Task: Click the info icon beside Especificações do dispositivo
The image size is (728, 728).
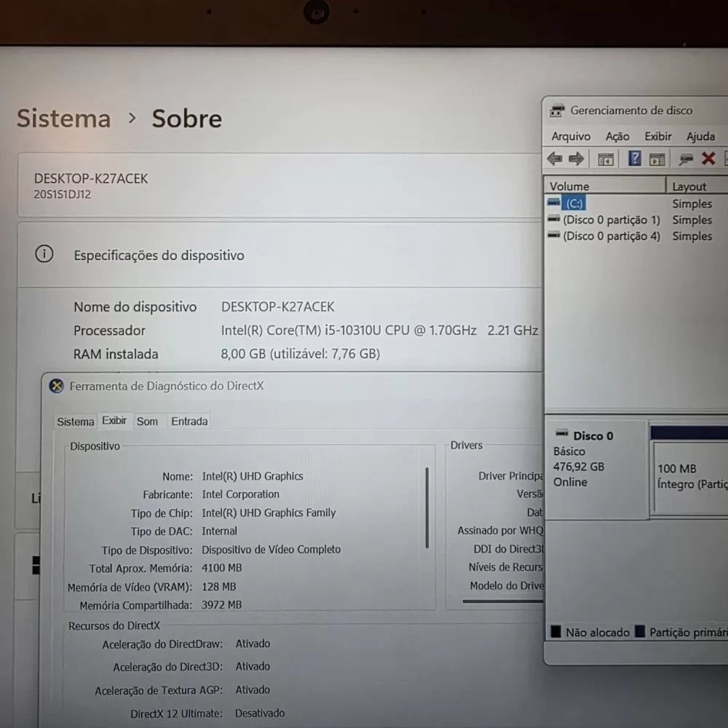Action: pyautogui.click(x=44, y=254)
